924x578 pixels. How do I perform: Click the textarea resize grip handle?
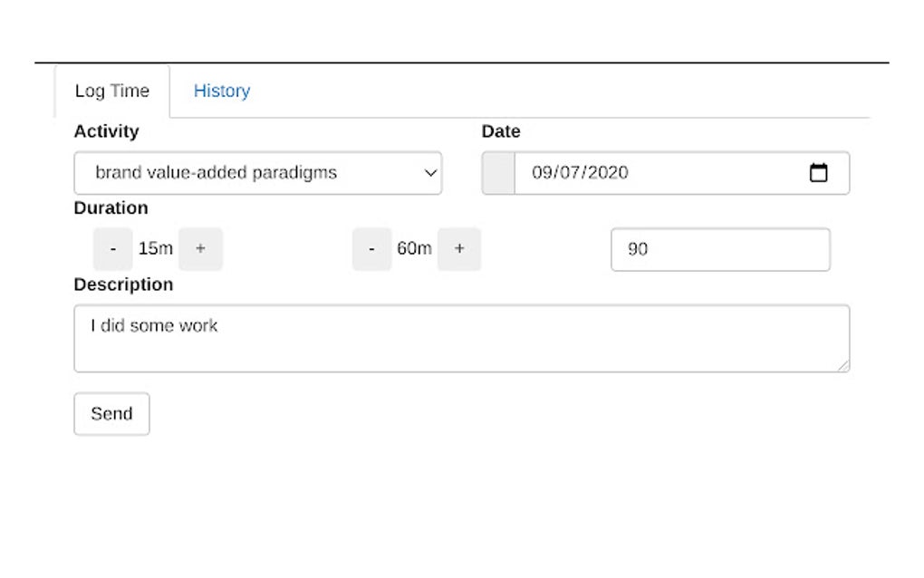click(x=844, y=366)
